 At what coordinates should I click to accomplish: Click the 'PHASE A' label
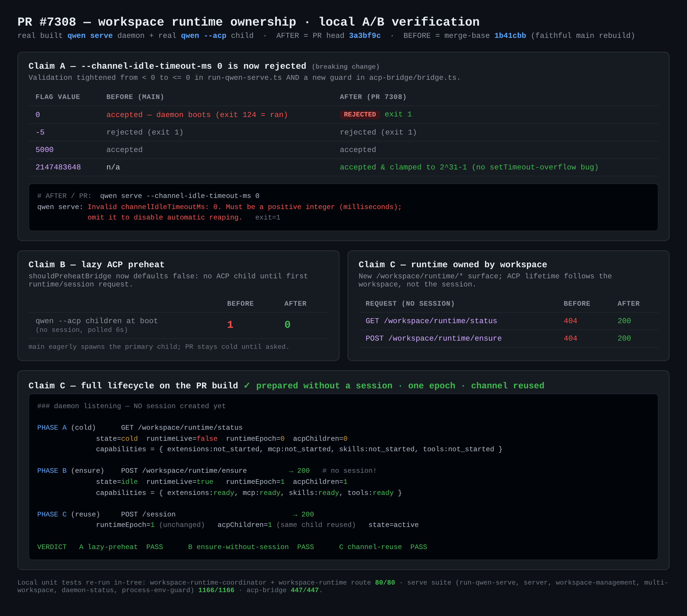52,427
